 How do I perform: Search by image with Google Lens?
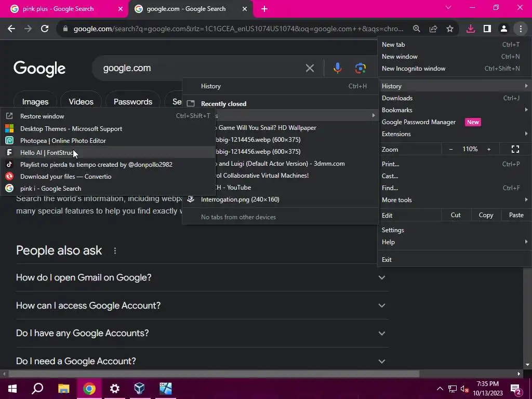click(361, 68)
